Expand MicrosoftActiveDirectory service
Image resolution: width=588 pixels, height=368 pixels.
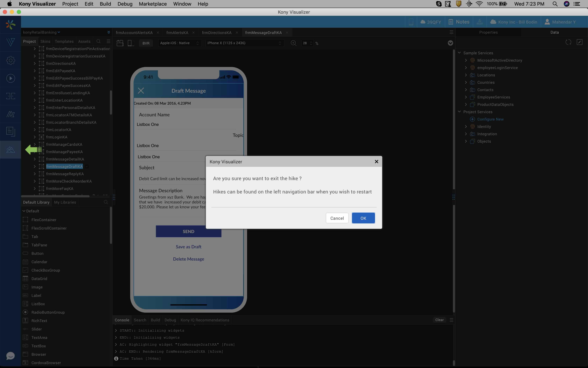466,60
